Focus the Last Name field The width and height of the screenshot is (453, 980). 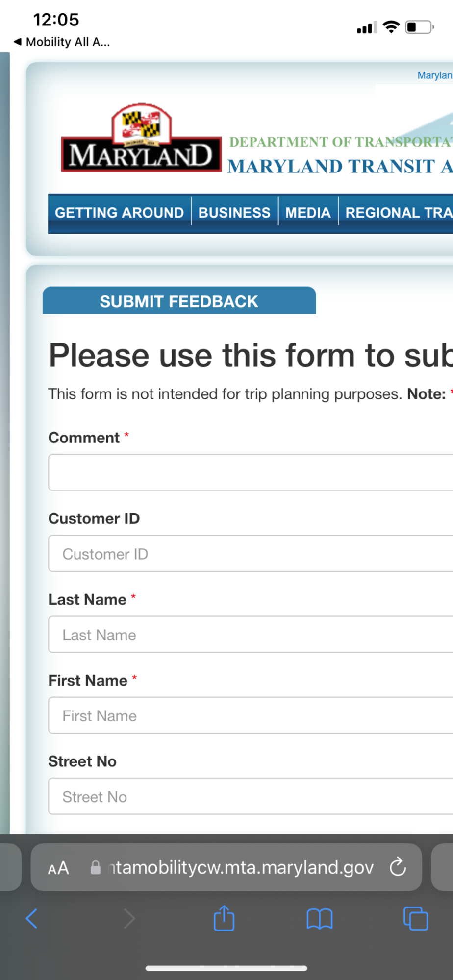pyautogui.click(x=250, y=635)
